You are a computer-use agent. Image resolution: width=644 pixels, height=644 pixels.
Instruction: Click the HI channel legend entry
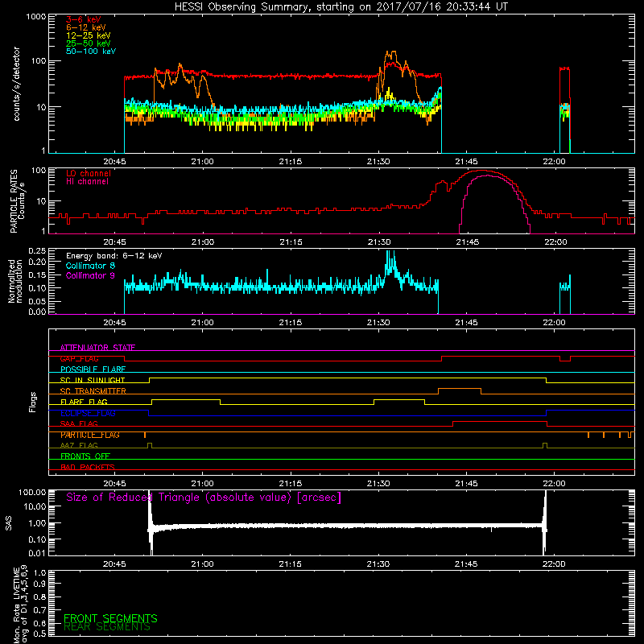(87, 182)
